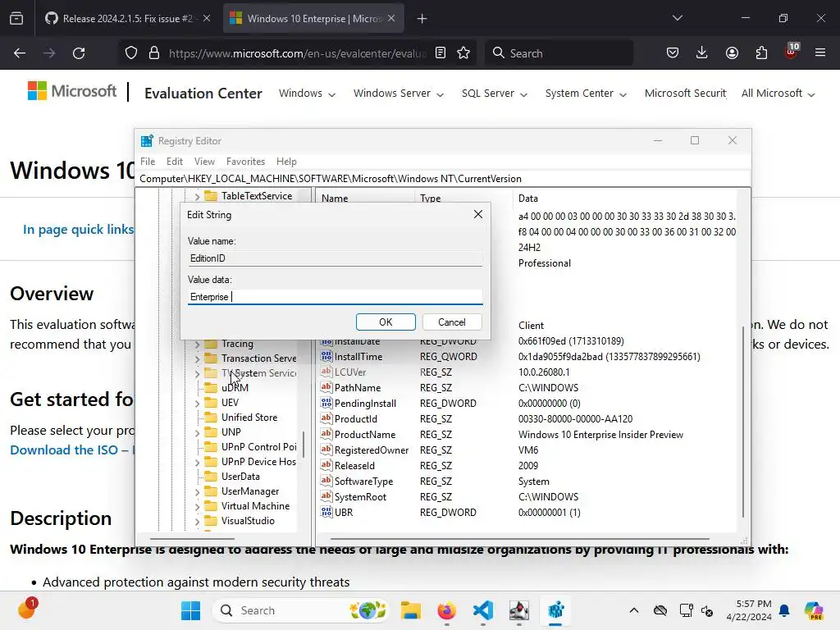This screenshot has width=840, height=630.
Task: Open File Explorer from the taskbar
Action: [x=410, y=610]
